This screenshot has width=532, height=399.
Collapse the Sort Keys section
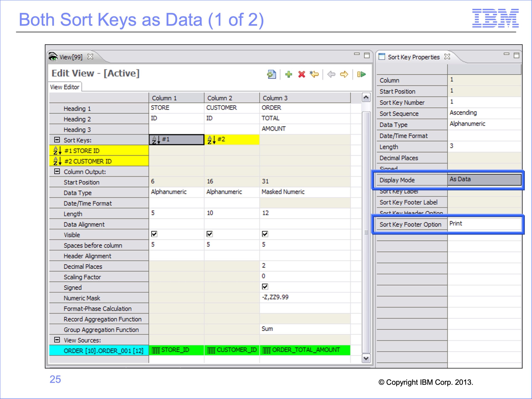click(x=57, y=140)
